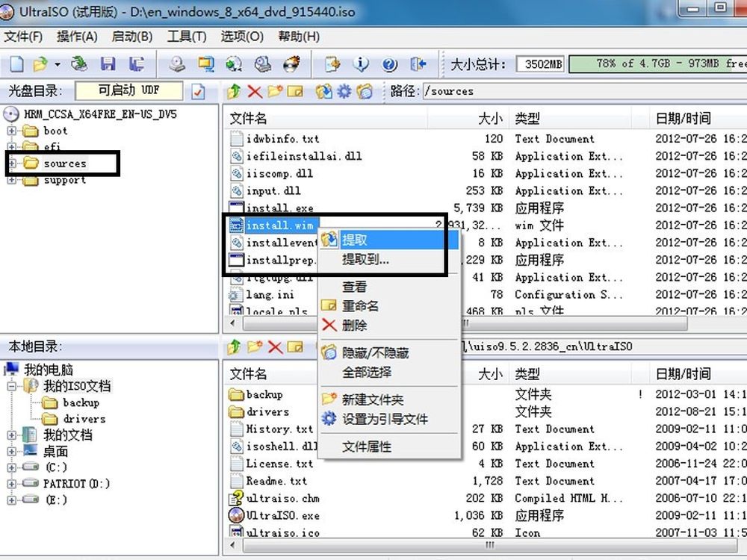The width and height of the screenshot is (747, 560).
Task: Sort disc files by the 类型 column header
Action: coord(570,118)
